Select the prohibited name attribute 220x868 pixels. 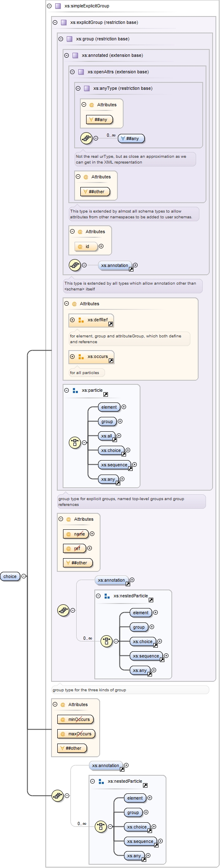point(76,534)
